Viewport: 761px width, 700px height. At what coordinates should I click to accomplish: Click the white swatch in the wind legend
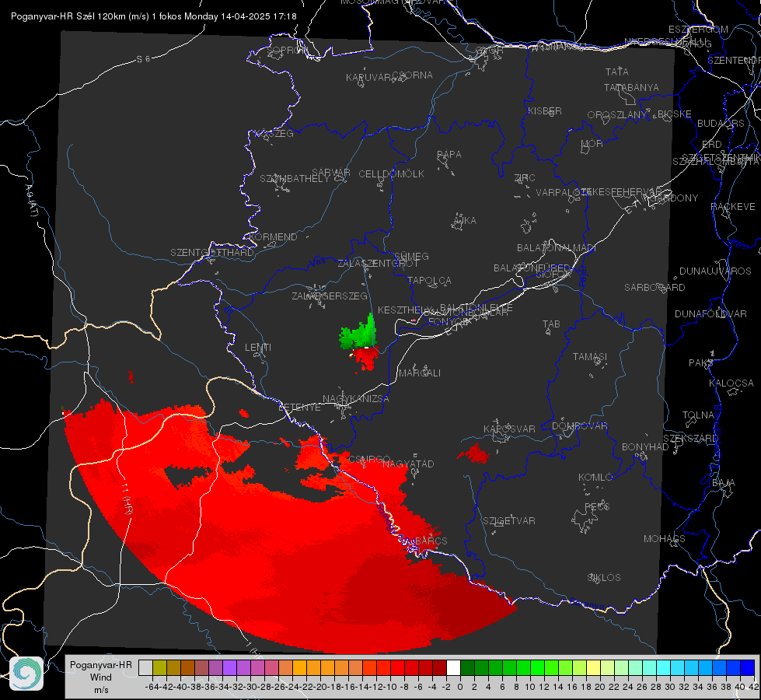coord(453,668)
